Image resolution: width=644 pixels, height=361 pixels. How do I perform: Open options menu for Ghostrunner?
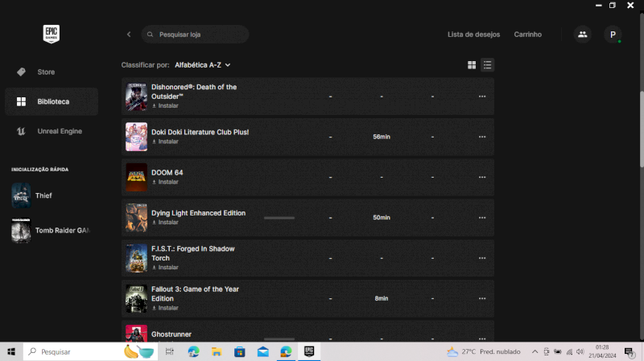tap(482, 338)
